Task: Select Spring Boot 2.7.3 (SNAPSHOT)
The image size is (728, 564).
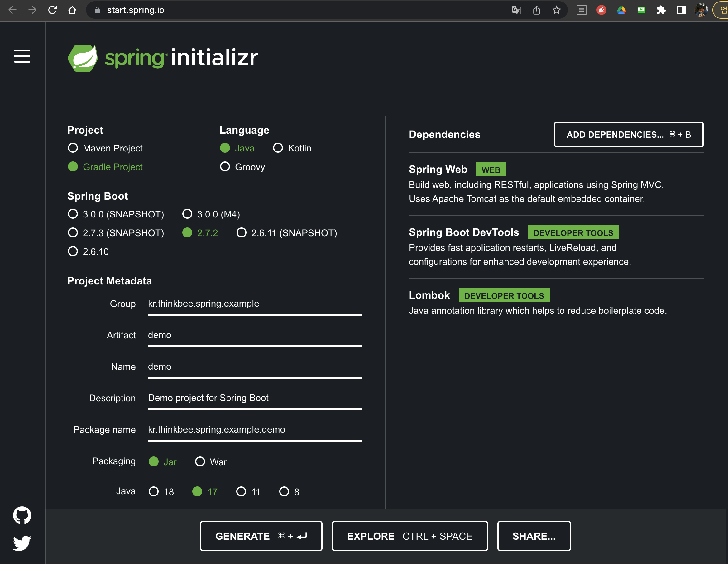Action: (116, 233)
